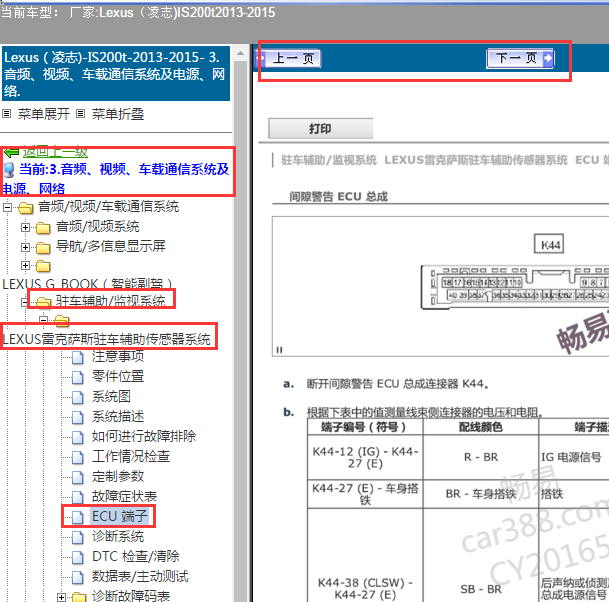The image size is (609, 602).
Task: Open the DTC 检查/清除 page
Action: (x=136, y=556)
